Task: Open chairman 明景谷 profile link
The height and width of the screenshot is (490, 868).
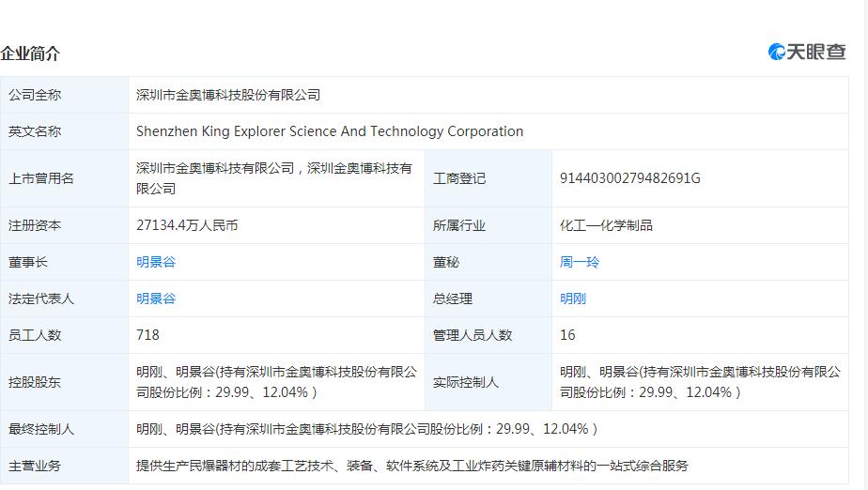Action: (156, 262)
